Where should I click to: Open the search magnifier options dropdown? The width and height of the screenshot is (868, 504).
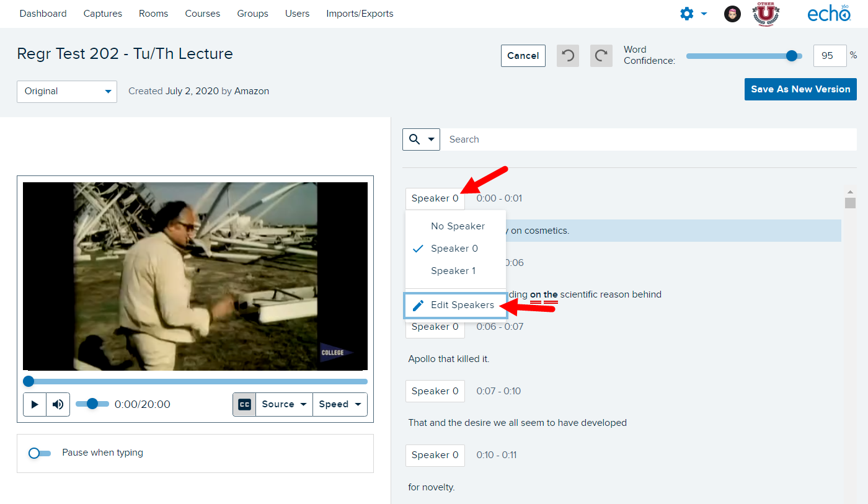421,139
